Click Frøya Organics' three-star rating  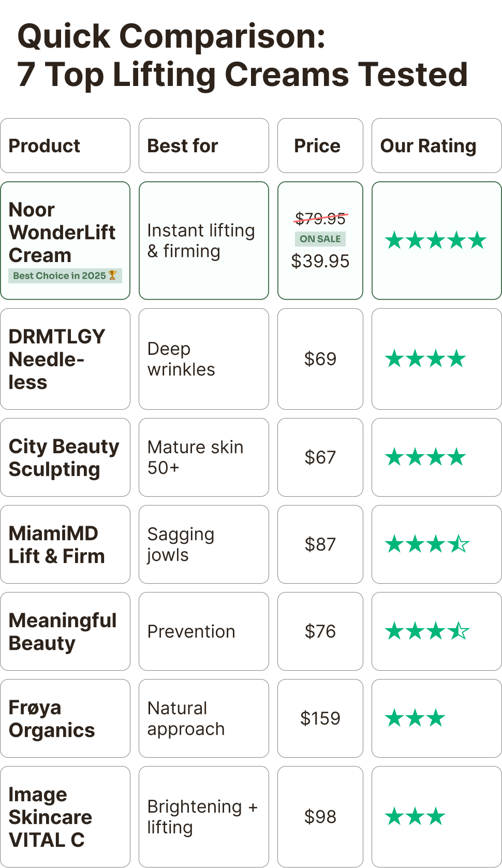click(415, 718)
